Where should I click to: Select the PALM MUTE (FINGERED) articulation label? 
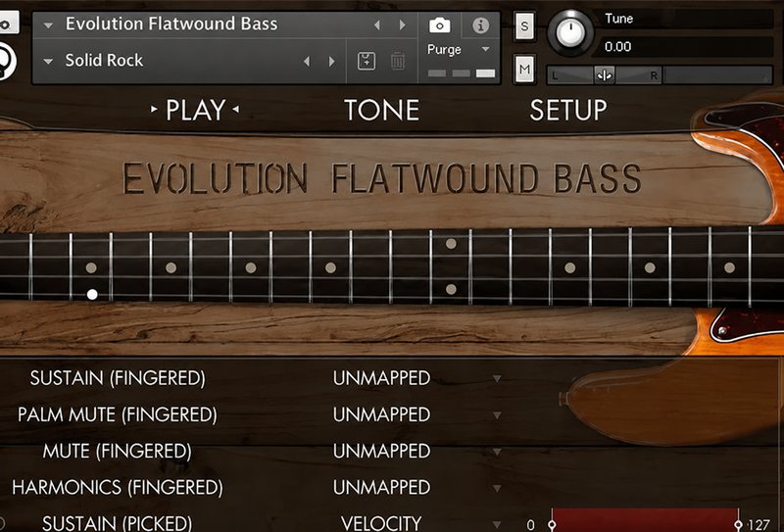point(118,414)
